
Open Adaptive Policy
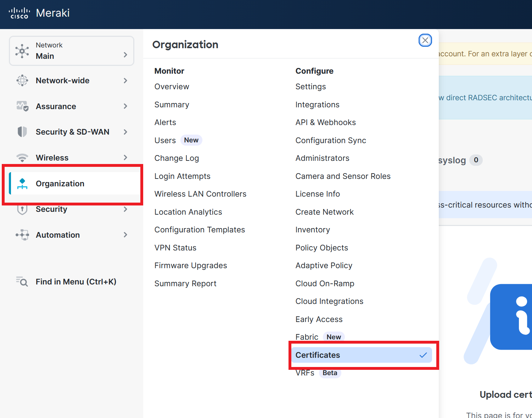tap(324, 265)
